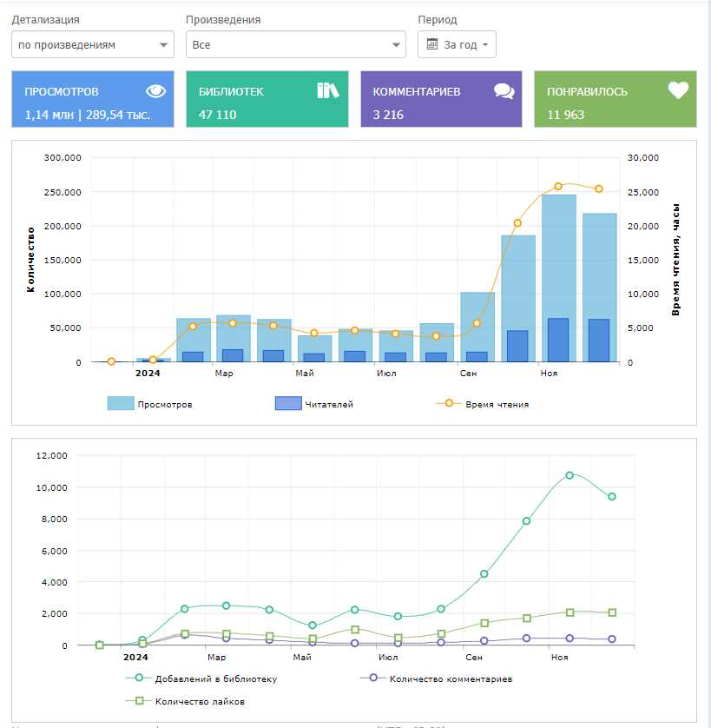Select the green Библиотек stat card
Image resolution: width=711 pixels, height=728 pixels.
[267, 99]
